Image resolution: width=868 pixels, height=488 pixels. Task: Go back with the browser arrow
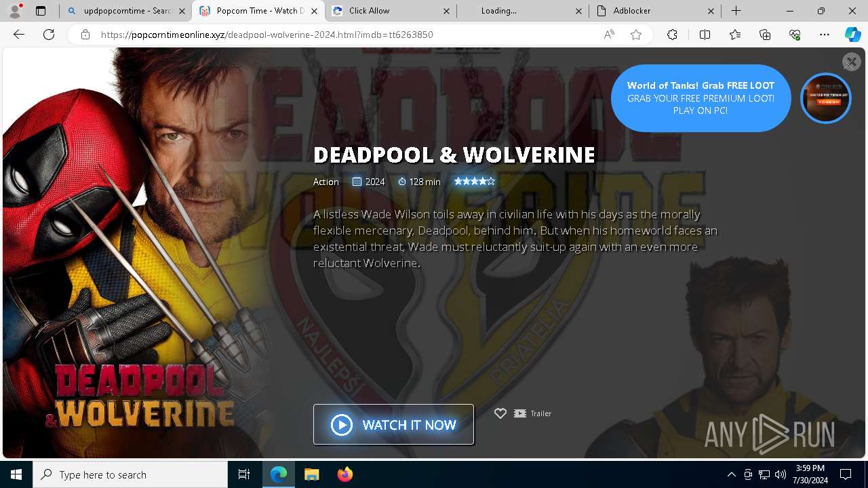pyautogui.click(x=19, y=35)
